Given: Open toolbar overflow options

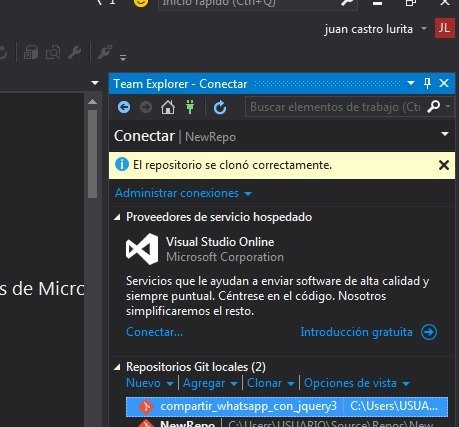Looking at the screenshot, I should pyautogui.click(x=123, y=58).
